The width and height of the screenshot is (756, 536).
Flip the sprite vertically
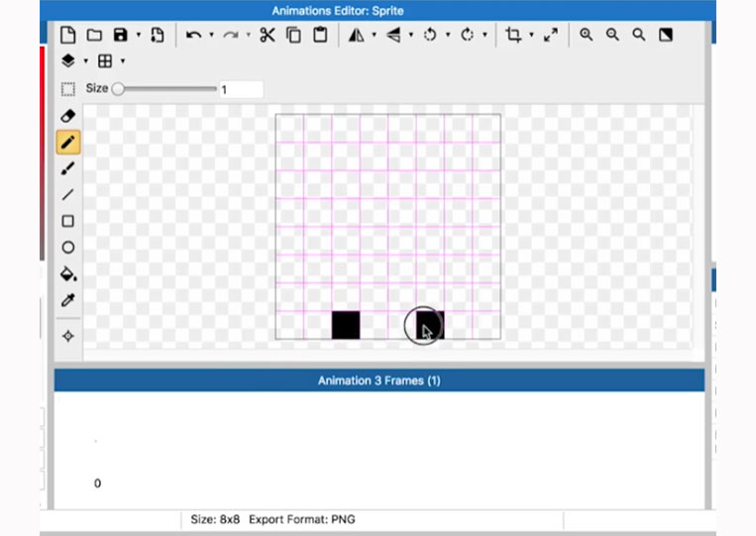pos(393,35)
